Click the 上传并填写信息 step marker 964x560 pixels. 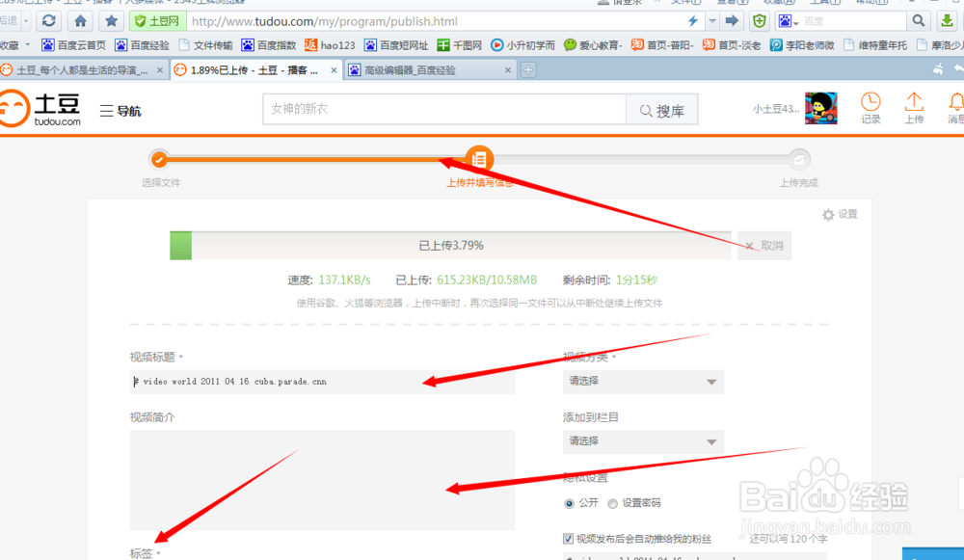(x=479, y=160)
